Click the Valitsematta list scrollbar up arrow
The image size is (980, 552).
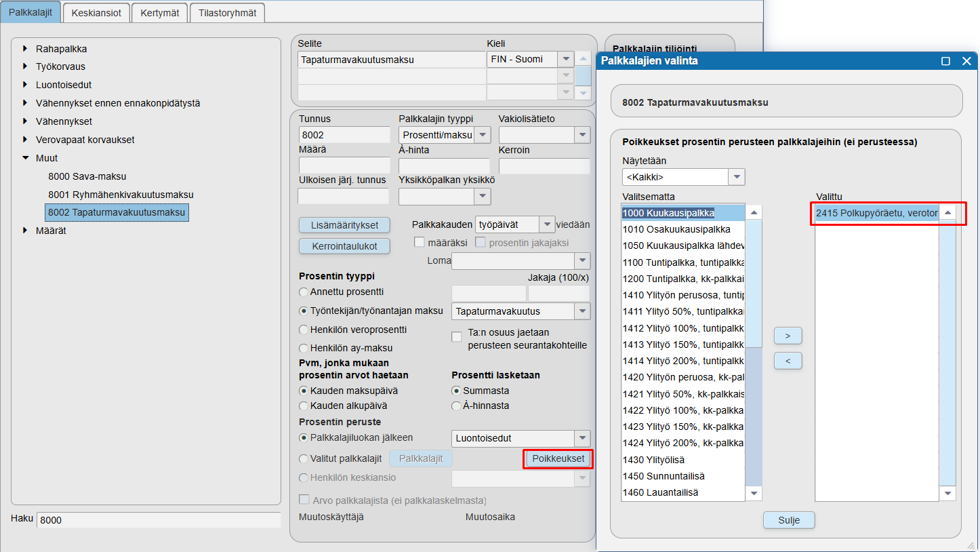pyautogui.click(x=754, y=212)
